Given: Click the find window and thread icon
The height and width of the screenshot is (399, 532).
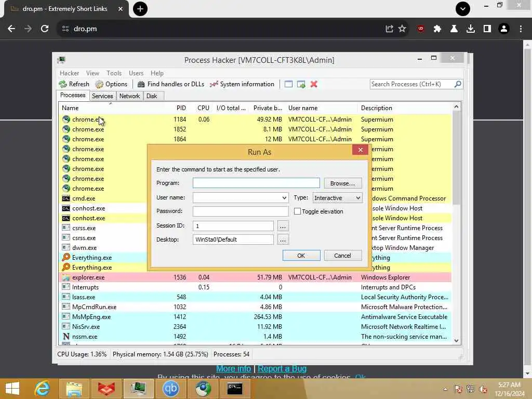Looking at the screenshot, I should [x=301, y=84].
